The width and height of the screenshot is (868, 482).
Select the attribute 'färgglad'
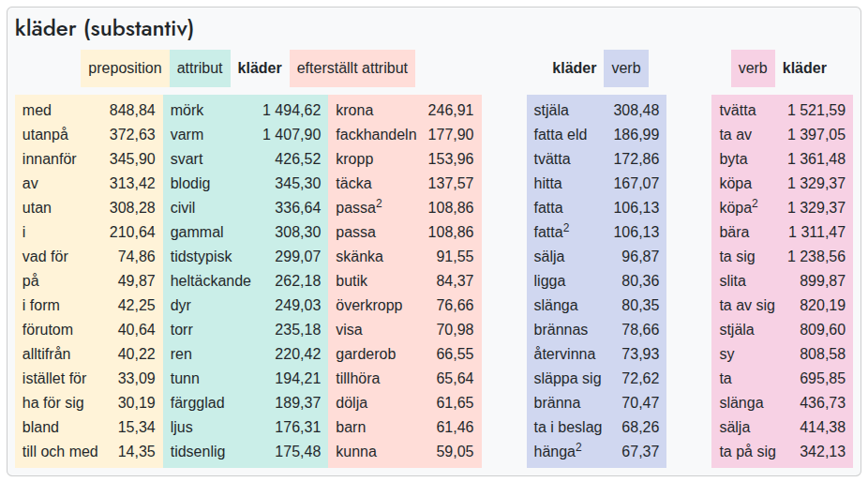pos(197,403)
